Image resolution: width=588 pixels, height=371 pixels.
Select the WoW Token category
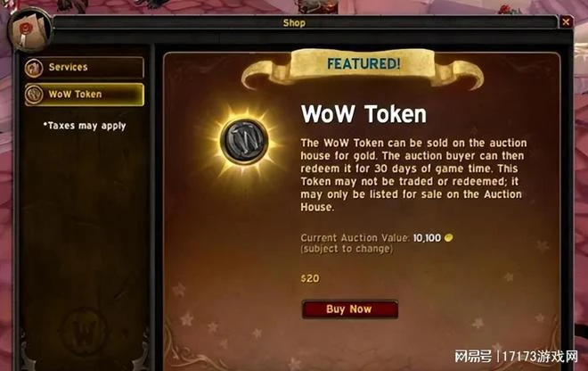tap(85, 95)
